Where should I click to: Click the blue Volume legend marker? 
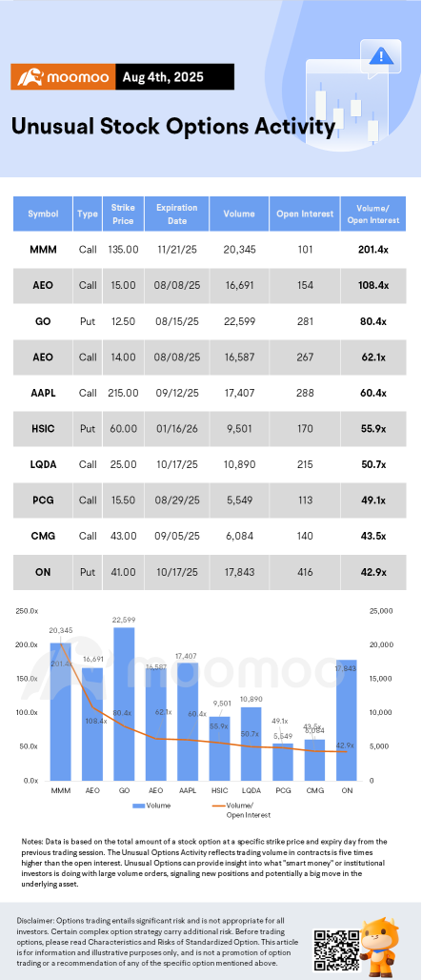click(138, 806)
